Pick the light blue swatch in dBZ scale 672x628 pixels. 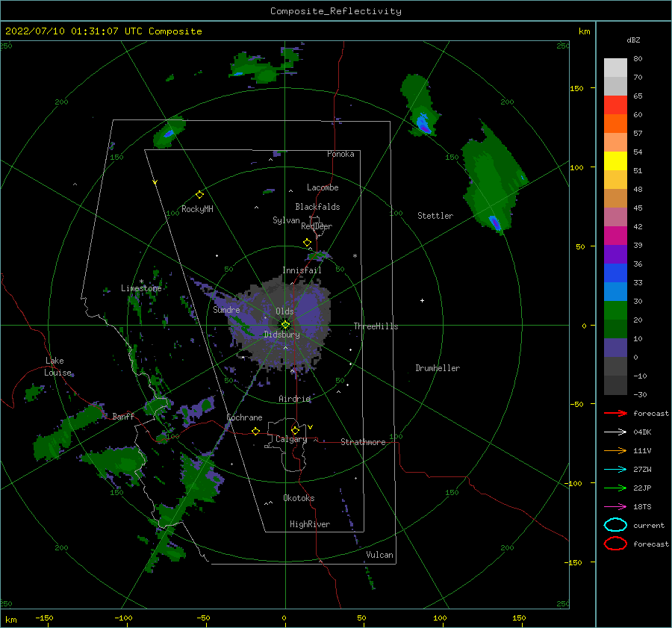[x=615, y=292]
